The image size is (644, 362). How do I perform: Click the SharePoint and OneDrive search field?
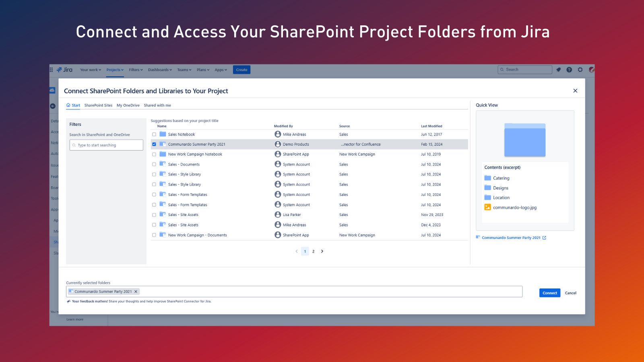pyautogui.click(x=106, y=145)
